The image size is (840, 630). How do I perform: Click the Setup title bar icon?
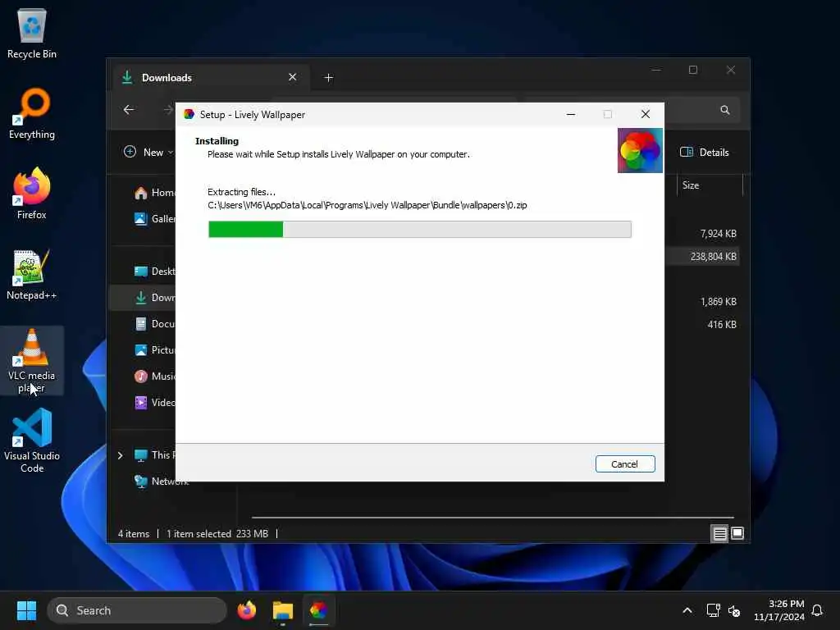(189, 114)
